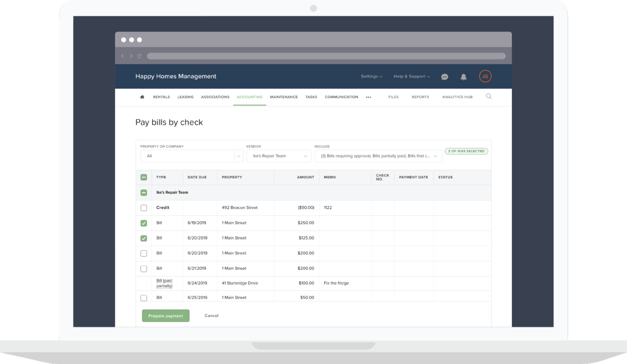Check the box for the $200.00 bill due 6/20/2019
The image size is (627, 364).
pos(144,253)
